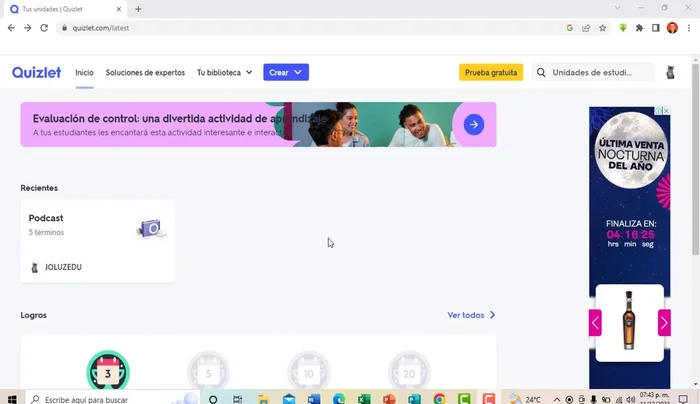Open Mail app from taskbar
Screen dimensions: 700x404
coord(289,399)
